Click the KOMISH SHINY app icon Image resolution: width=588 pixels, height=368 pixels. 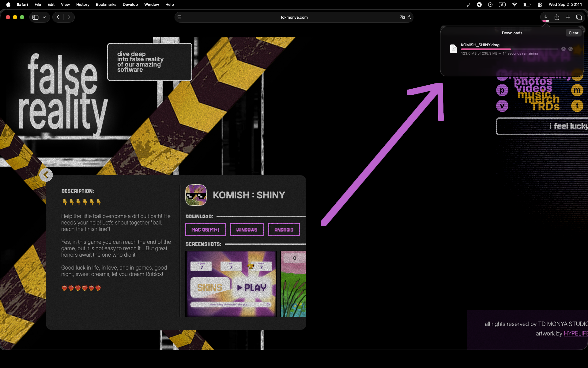[196, 195]
